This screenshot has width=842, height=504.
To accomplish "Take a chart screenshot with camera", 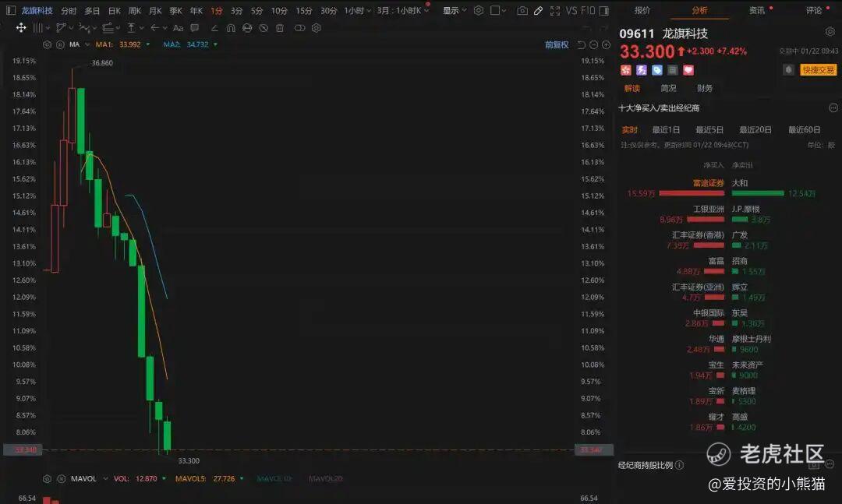I will (522, 11).
